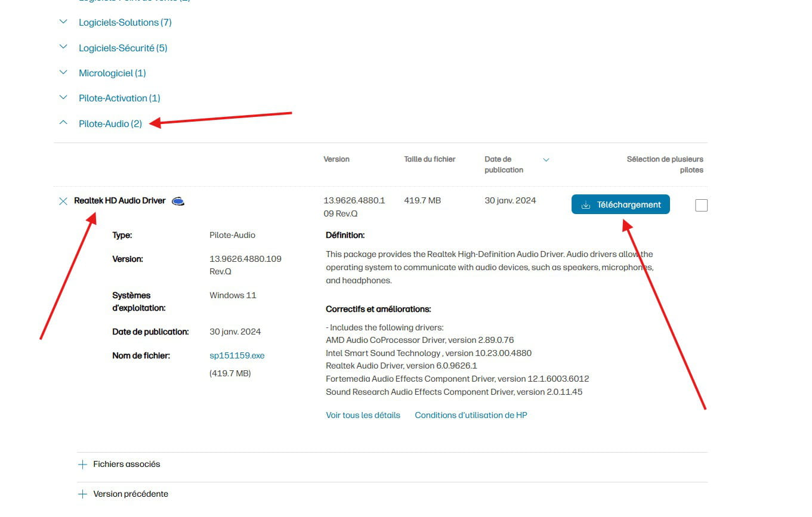Click the Pilote-Activation (1) category label

(119, 98)
